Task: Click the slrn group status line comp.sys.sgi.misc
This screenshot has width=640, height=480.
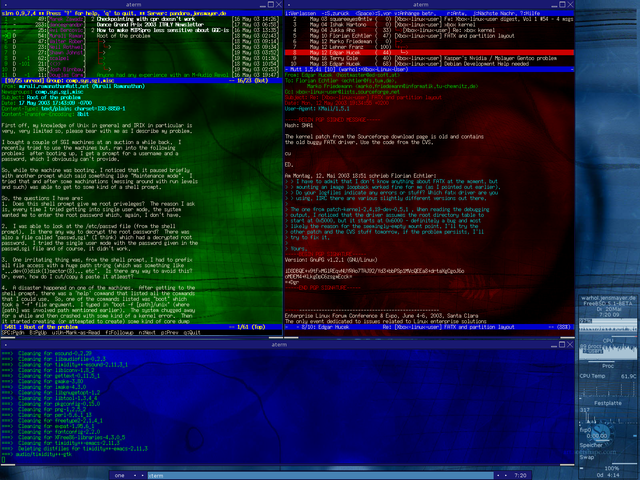Action: (141, 81)
